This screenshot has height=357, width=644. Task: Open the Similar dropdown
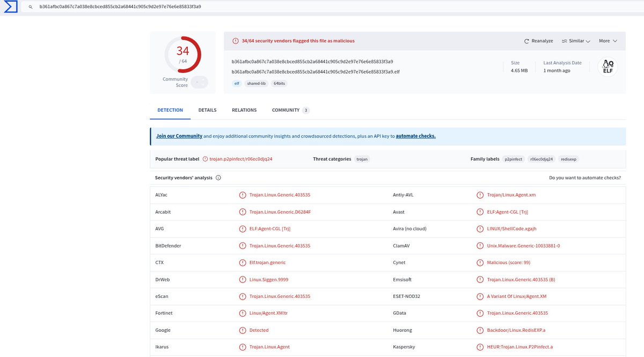pyautogui.click(x=576, y=41)
